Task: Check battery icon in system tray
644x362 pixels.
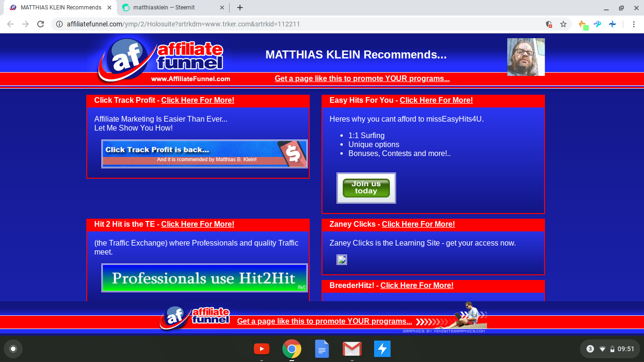Action: (x=612, y=349)
